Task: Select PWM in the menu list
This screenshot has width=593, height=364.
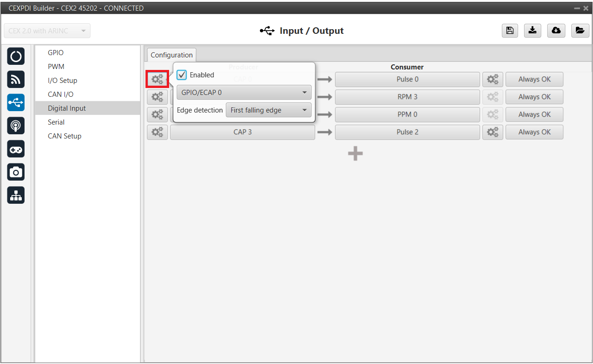Action: coord(56,67)
